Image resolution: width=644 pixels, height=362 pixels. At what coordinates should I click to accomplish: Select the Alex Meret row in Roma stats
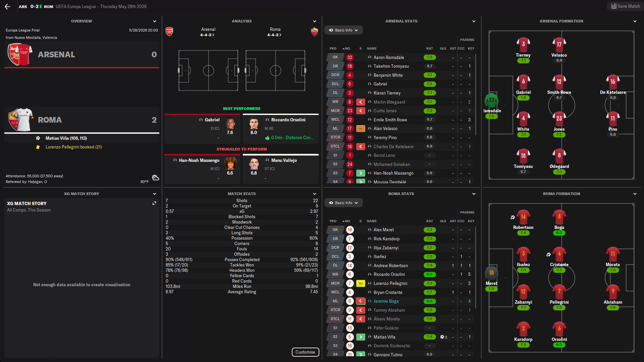click(x=400, y=230)
